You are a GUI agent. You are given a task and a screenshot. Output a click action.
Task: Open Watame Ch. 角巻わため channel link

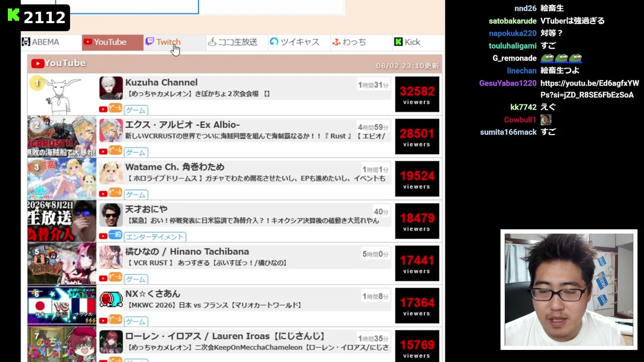(x=175, y=167)
